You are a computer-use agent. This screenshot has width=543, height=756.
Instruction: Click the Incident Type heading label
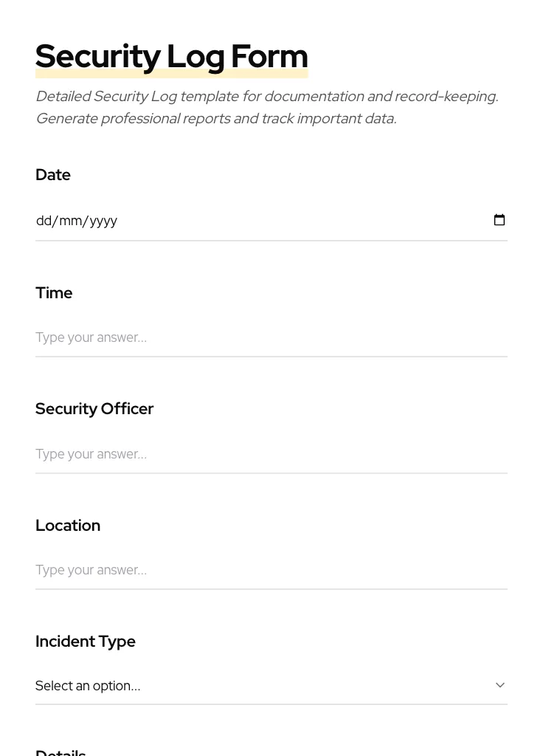pos(85,641)
